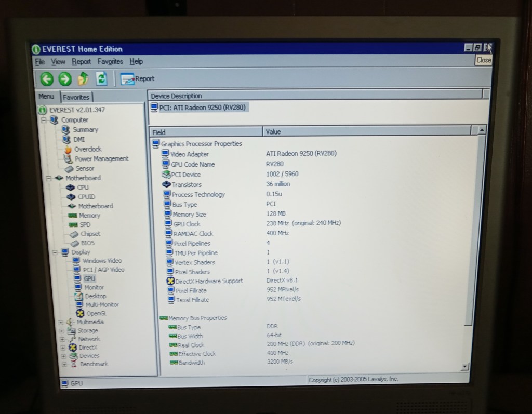Click the green Back arrow toolbar icon
This screenshot has width=532, height=414.
pyautogui.click(x=47, y=79)
